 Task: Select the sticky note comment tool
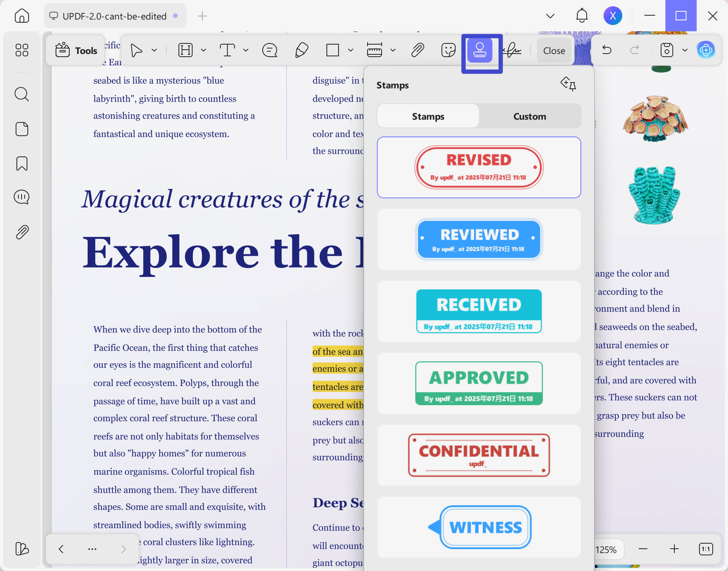coord(270,50)
